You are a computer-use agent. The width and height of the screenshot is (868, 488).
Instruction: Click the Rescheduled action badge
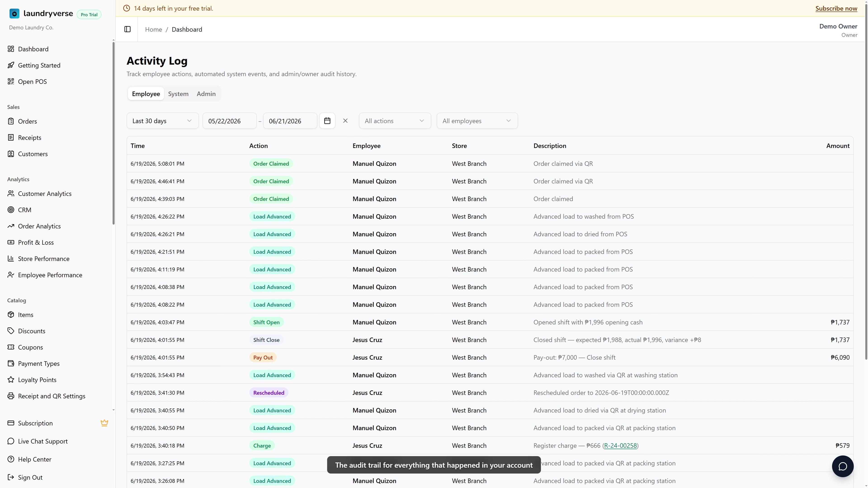tap(269, 392)
